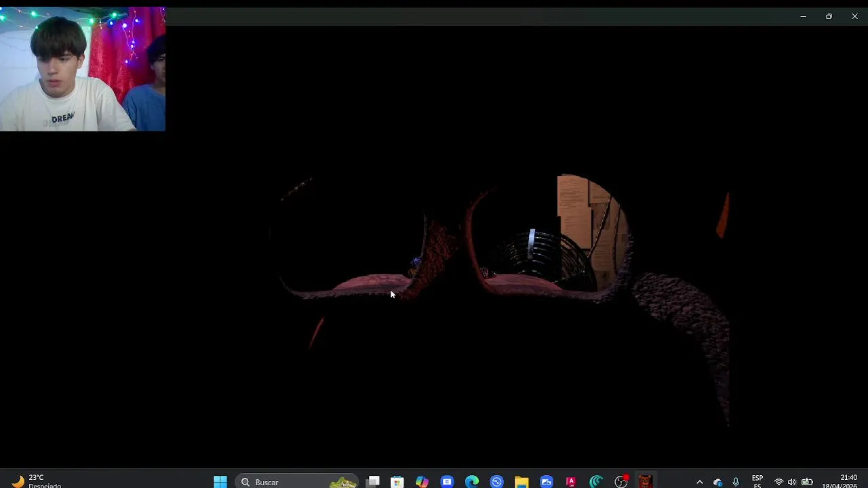The height and width of the screenshot is (488, 868).
Task: Switch the ESP keyboard language
Action: 757,481
